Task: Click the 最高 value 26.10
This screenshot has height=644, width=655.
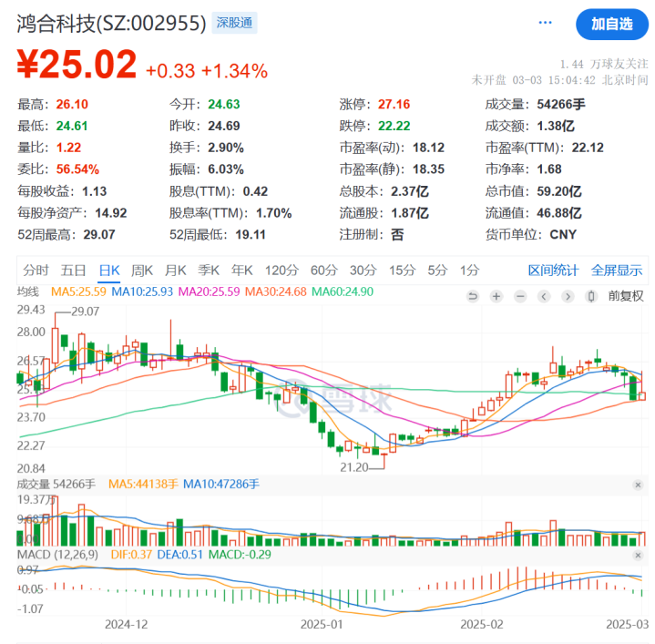Action: [72, 104]
